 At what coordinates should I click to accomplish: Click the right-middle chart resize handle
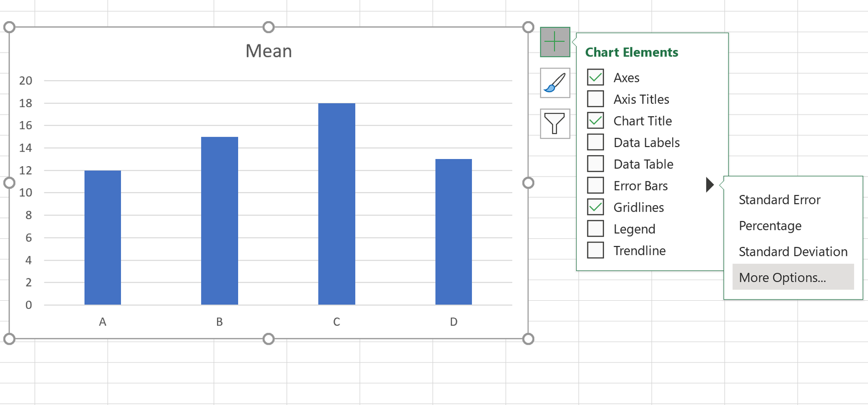coord(528,183)
